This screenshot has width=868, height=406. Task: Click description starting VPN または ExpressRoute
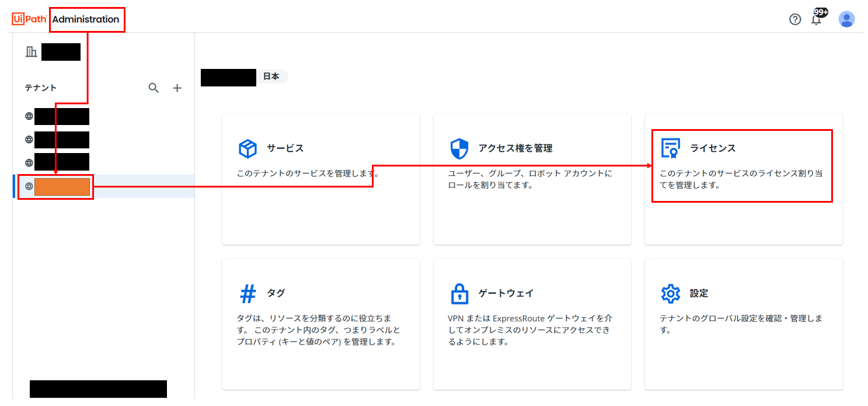coord(530,330)
